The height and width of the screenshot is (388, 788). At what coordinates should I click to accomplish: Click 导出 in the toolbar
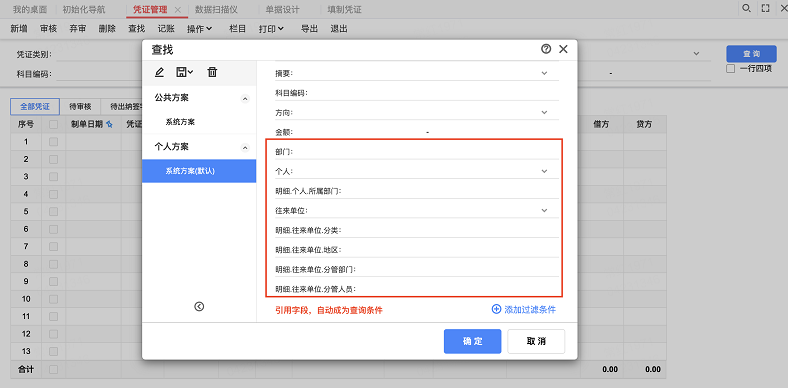click(x=310, y=29)
